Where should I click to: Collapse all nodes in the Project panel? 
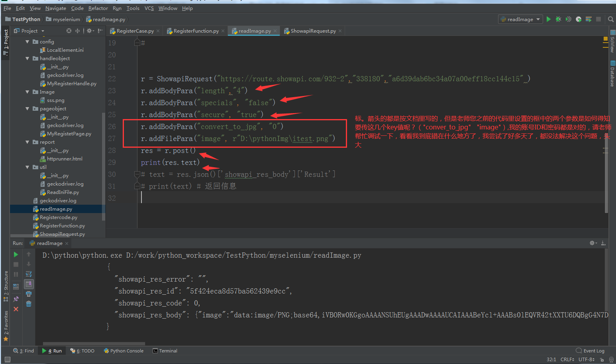point(77,31)
